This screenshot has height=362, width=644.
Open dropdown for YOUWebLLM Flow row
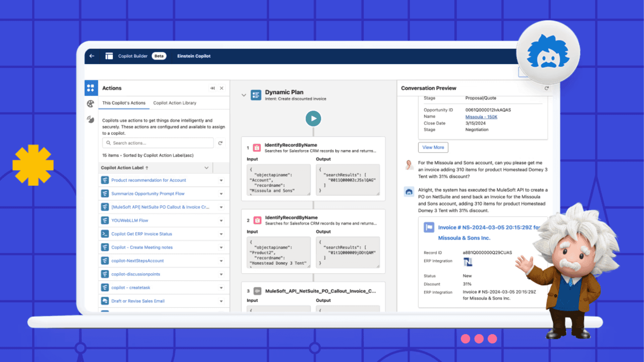(x=221, y=221)
